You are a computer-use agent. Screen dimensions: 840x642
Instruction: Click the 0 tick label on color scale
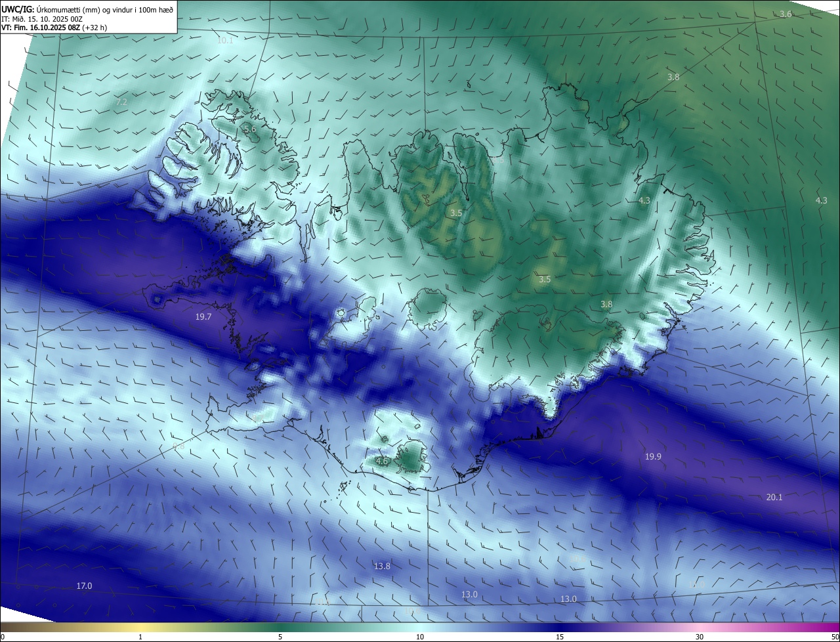pos(3,637)
